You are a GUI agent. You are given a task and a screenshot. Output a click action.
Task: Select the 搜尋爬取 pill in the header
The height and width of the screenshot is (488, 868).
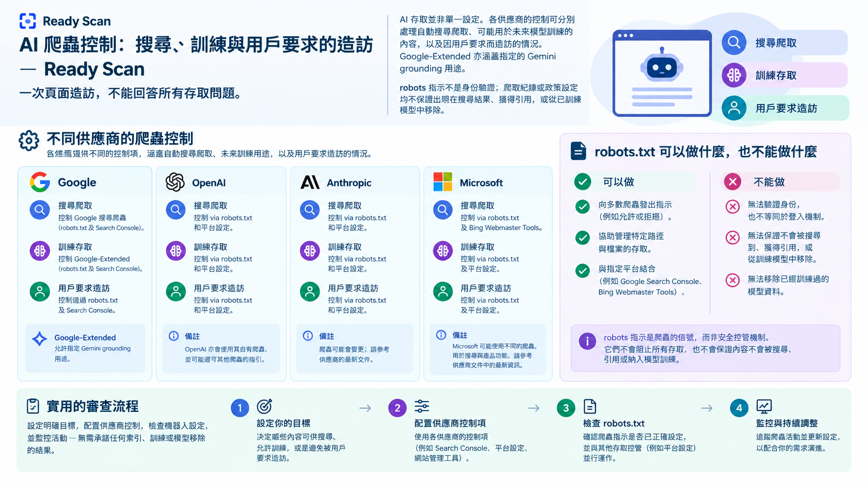[x=784, y=42]
